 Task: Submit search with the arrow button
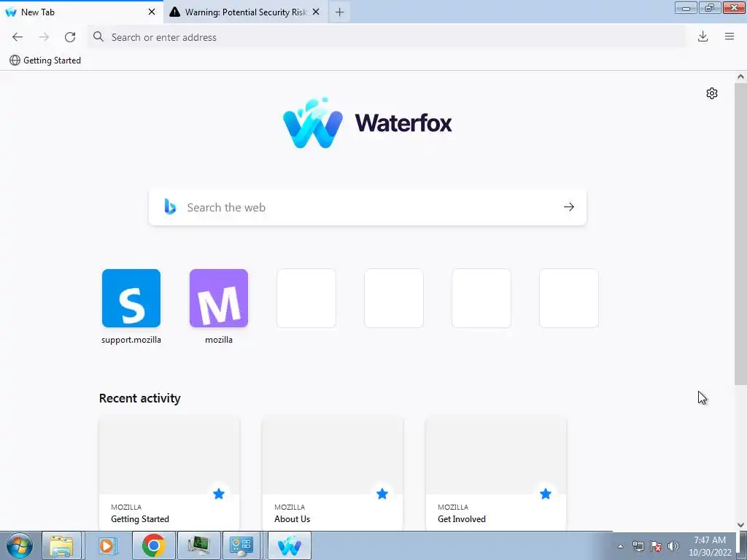569,207
